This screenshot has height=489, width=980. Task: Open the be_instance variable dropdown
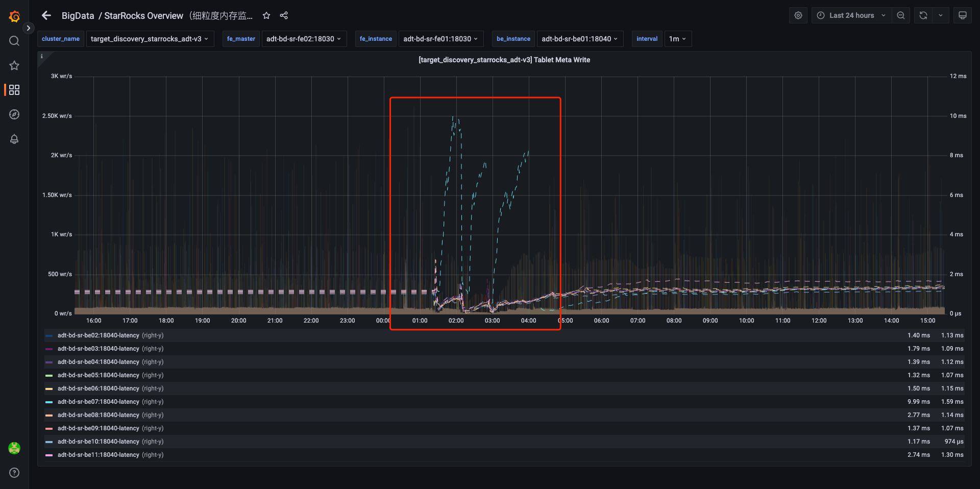(580, 39)
